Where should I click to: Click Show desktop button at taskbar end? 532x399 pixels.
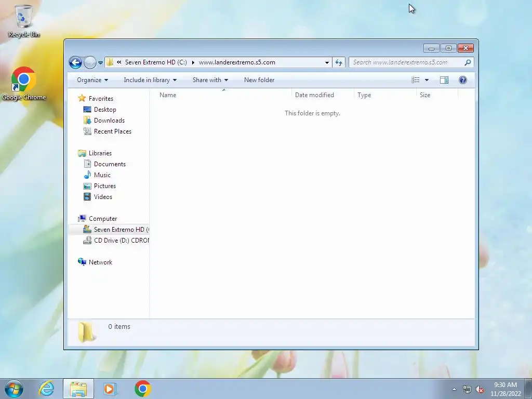(528, 389)
